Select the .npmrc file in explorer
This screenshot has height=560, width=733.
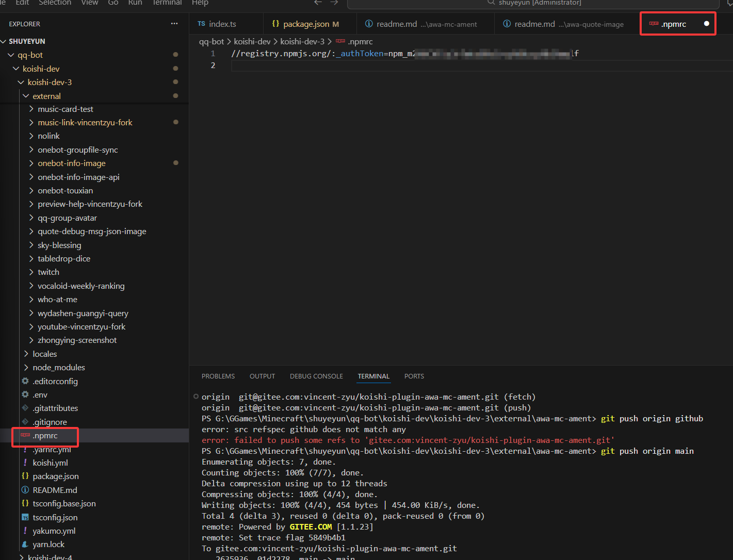45,436
